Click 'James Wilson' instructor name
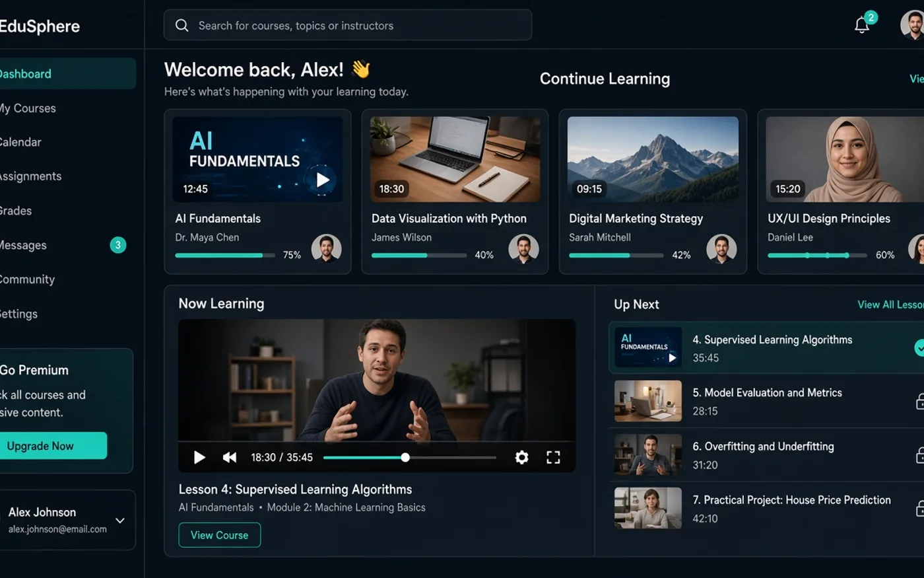The image size is (924, 578). click(x=401, y=237)
